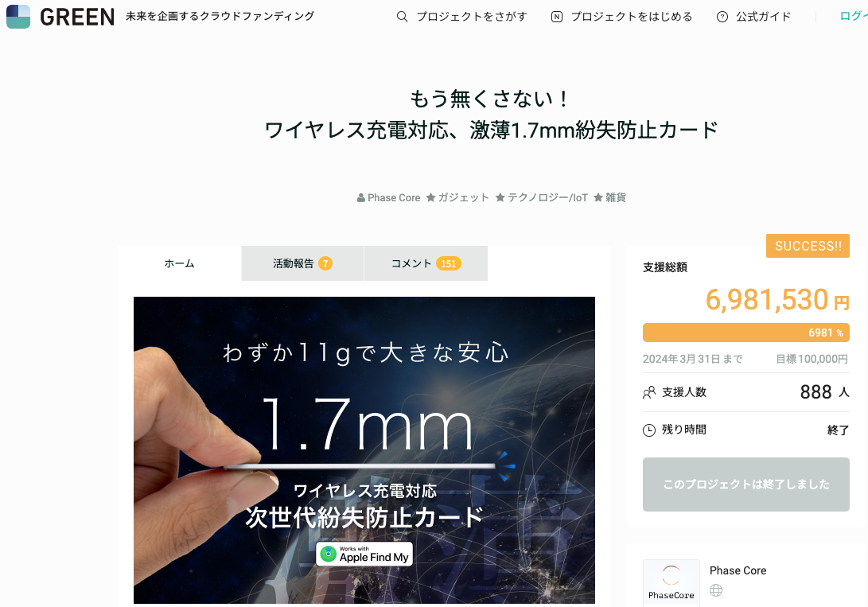Screen dimensions: 868x607
Task: Click the GREEN logo square icon
Action: tap(18, 16)
